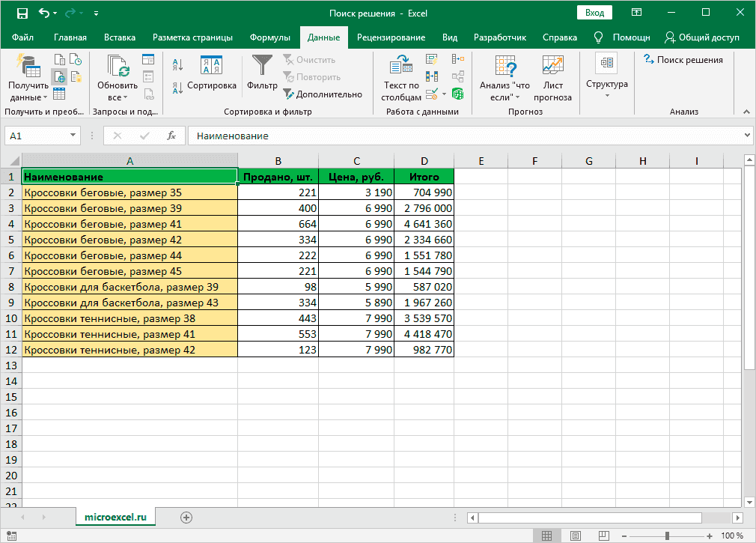This screenshot has height=543, width=756.
Task: Expand the Get Data (Получить данные) dropdown
Action: point(28,91)
